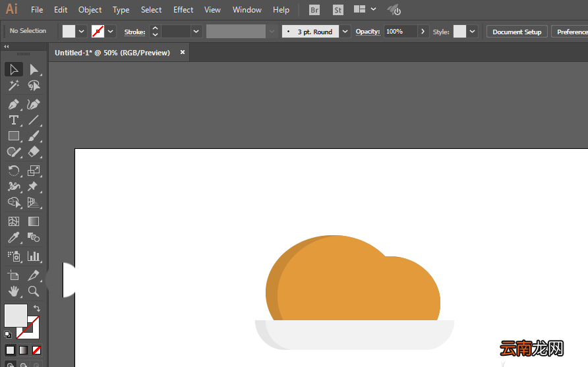Open the Window menu

click(x=247, y=10)
